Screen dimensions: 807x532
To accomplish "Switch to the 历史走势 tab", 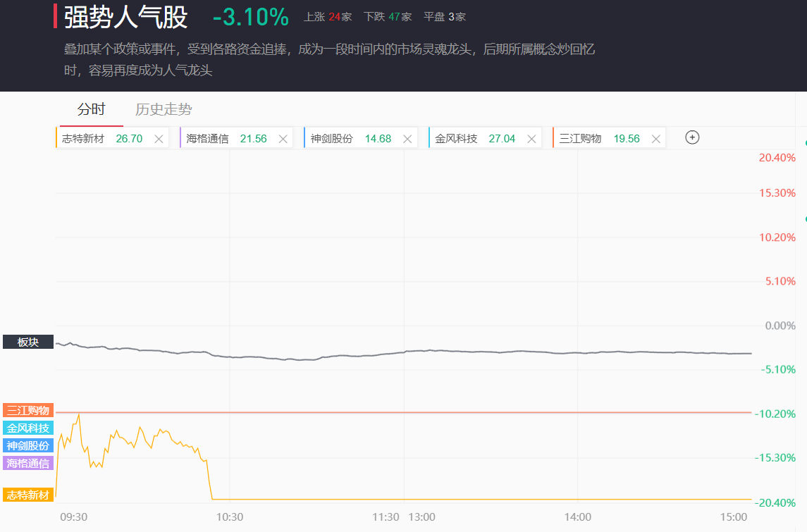I will click(x=164, y=109).
